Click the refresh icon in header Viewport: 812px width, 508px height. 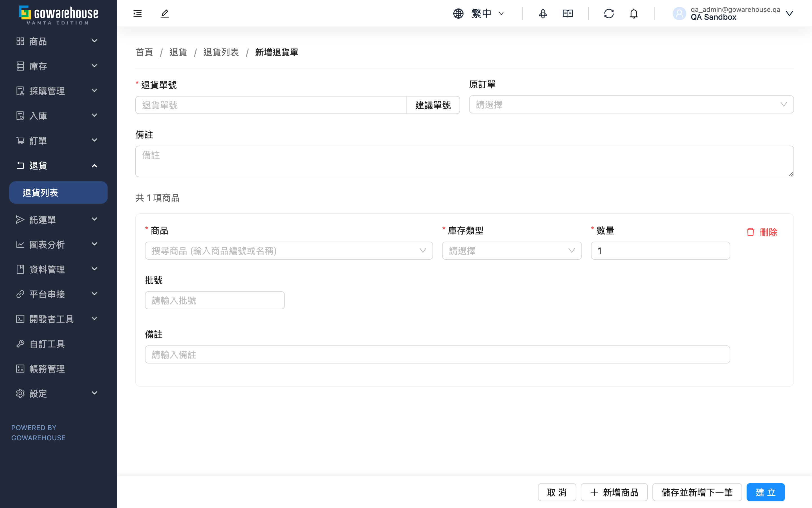pyautogui.click(x=609, y=14)
